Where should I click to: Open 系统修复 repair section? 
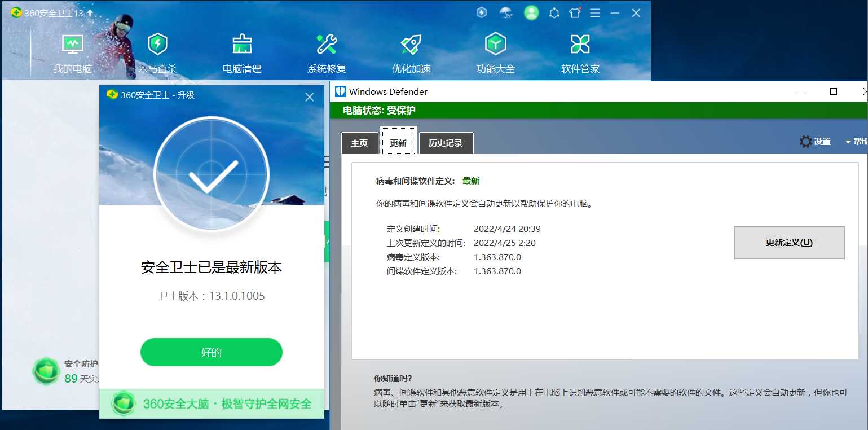point(327,54)
